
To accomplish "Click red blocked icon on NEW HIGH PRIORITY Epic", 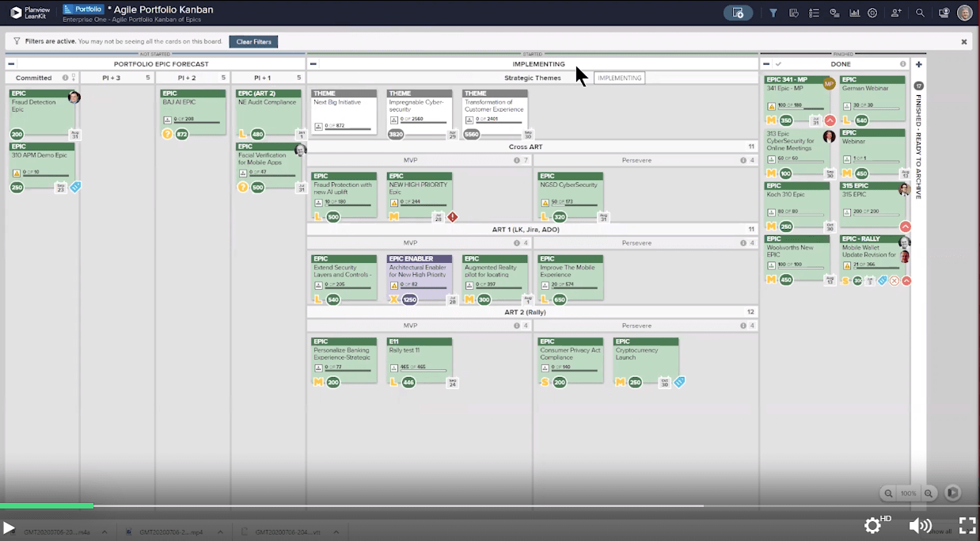I will 453,216.
